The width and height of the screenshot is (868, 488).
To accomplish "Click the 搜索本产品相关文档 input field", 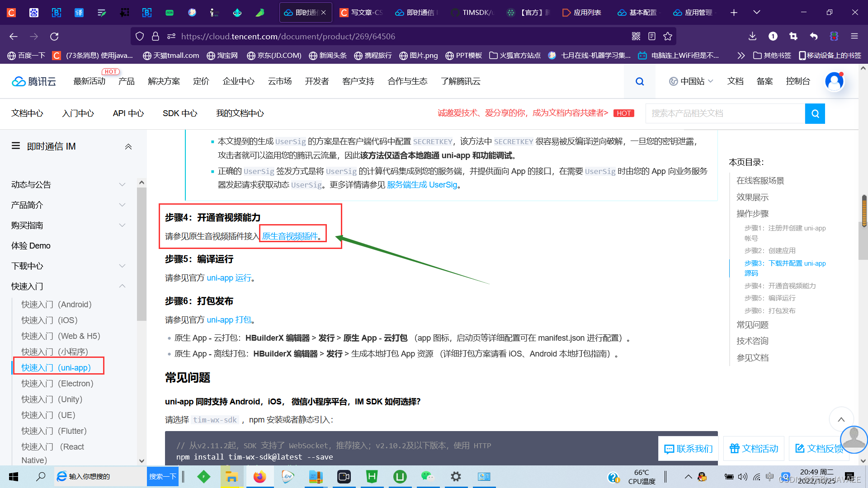I will click(x=725, y=113).
